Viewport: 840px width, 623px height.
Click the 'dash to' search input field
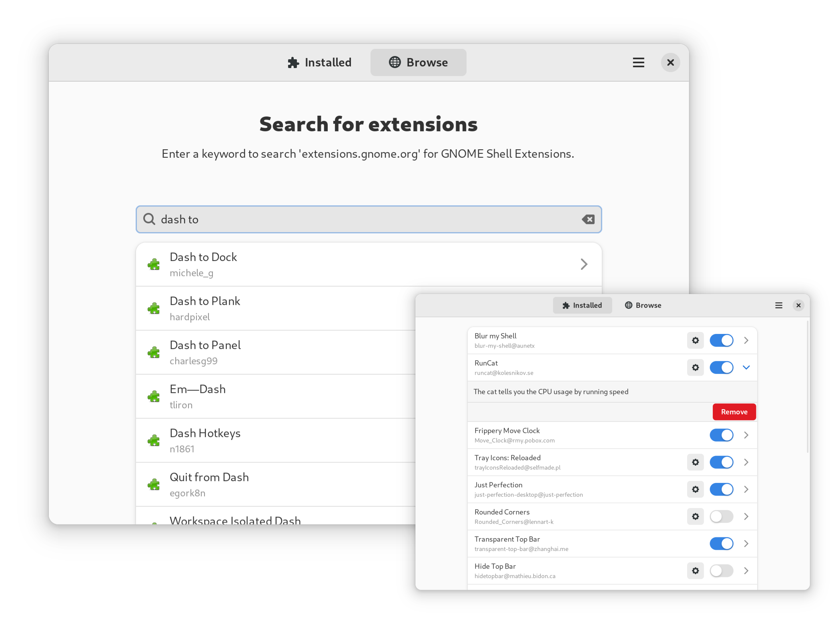(x=369, y=219)
